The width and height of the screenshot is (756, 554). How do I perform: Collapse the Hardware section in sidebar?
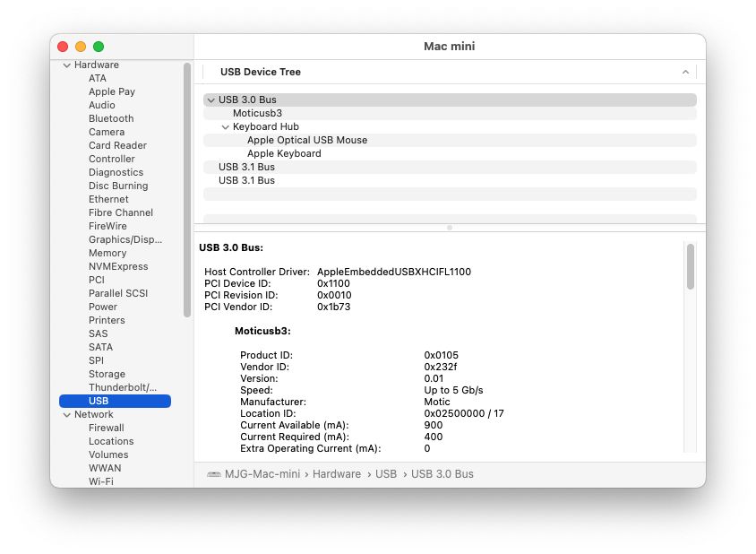(67, 65)
